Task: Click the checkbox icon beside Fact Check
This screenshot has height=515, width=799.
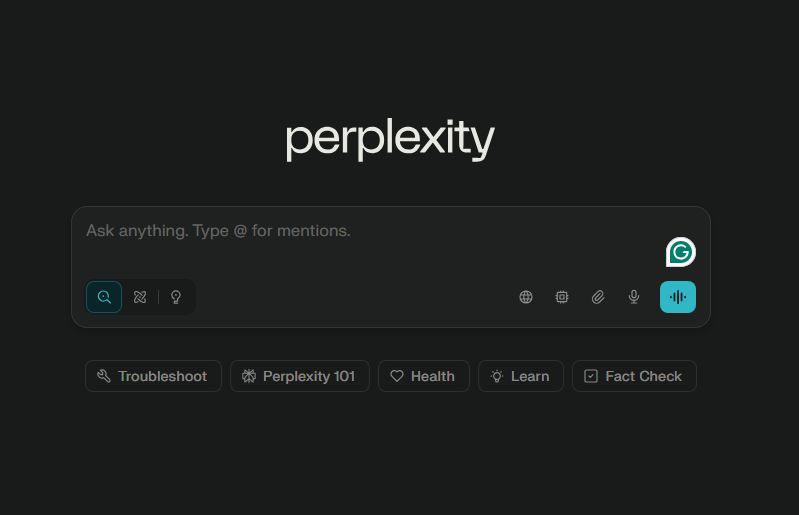Action: [591, 376]
